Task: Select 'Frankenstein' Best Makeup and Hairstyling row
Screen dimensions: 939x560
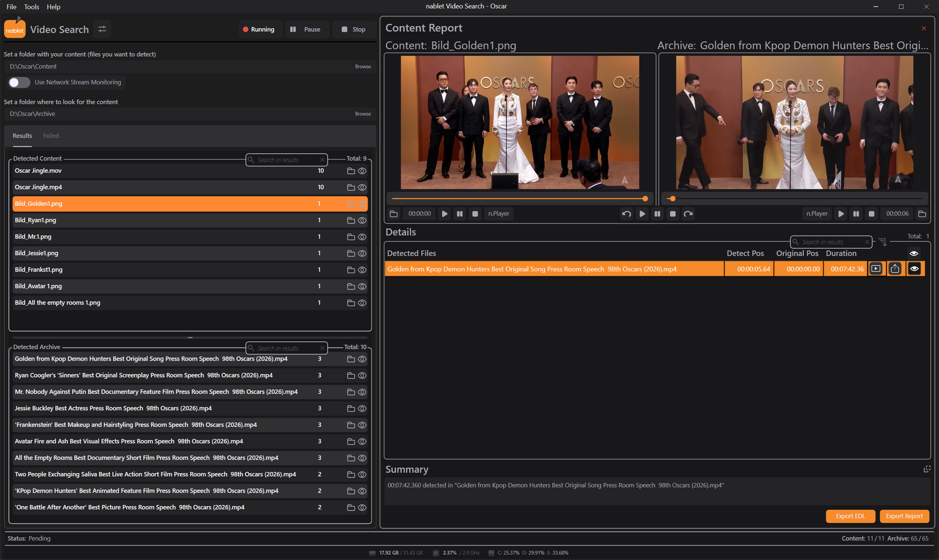Action: [x=190, y=425]
